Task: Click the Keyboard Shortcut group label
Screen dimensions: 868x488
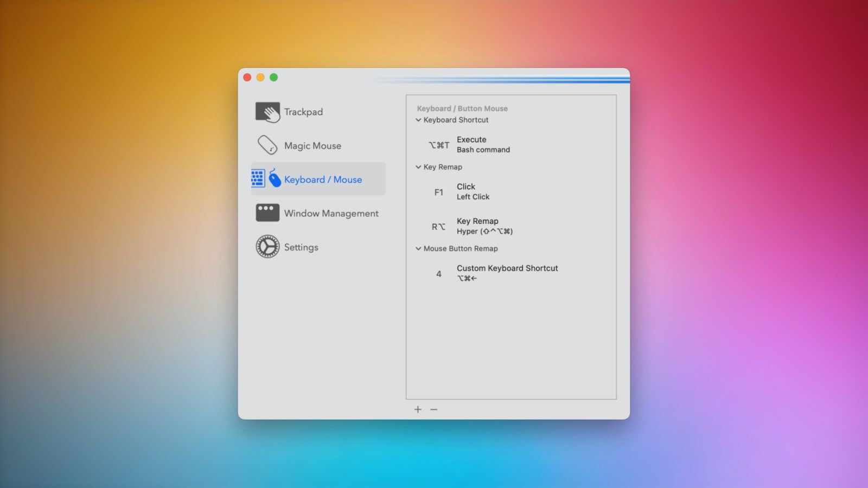Action: 456,120
